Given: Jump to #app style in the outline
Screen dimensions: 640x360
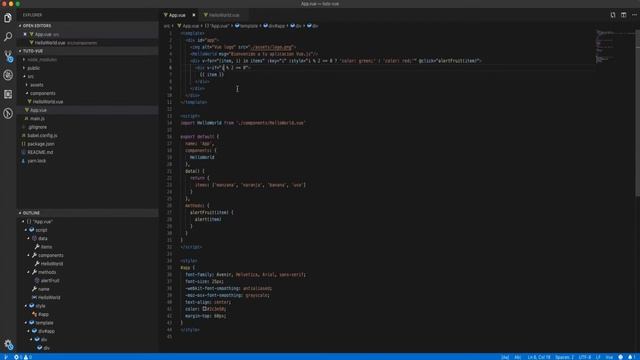Looking at the screenshot, I should click(x=43, y=314).
